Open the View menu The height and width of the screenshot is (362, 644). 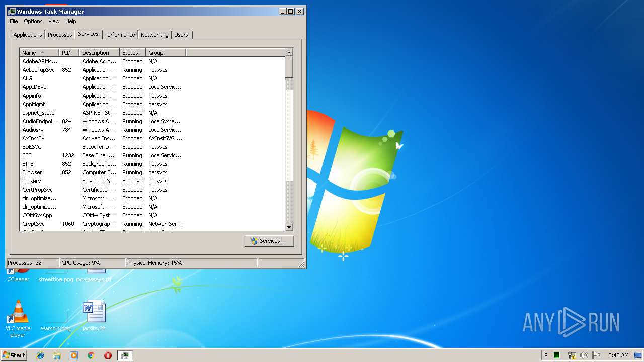pos(54,21)
